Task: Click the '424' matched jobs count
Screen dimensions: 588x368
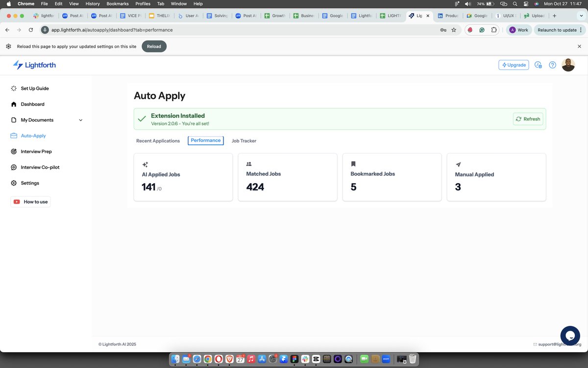Action: pos(255,187)
